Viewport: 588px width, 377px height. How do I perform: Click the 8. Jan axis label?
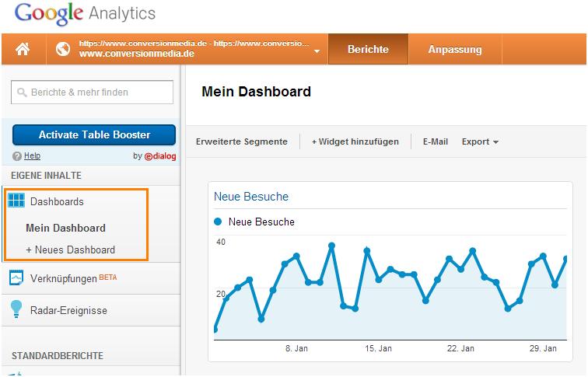296,348
